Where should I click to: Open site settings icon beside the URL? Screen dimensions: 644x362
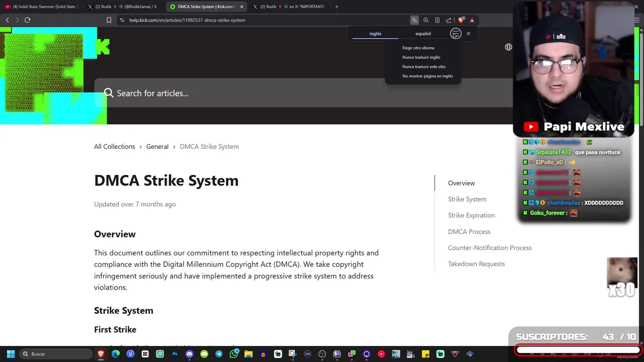coord(122,20)
